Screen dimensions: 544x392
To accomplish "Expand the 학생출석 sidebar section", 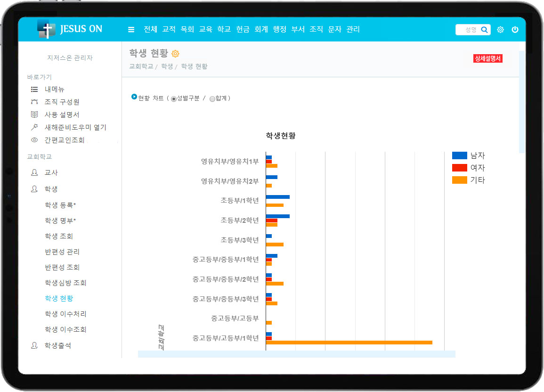I will click(x=57, y=345).
